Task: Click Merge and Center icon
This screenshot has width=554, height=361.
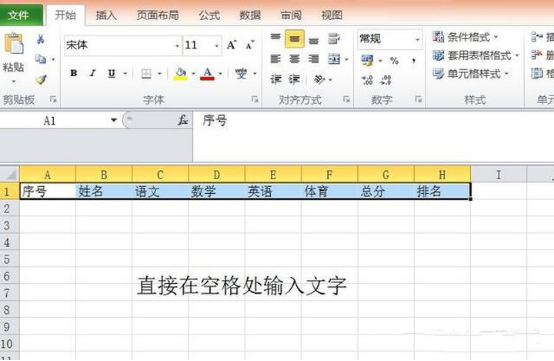Action: pyautogui.click(x=334, y=59)
